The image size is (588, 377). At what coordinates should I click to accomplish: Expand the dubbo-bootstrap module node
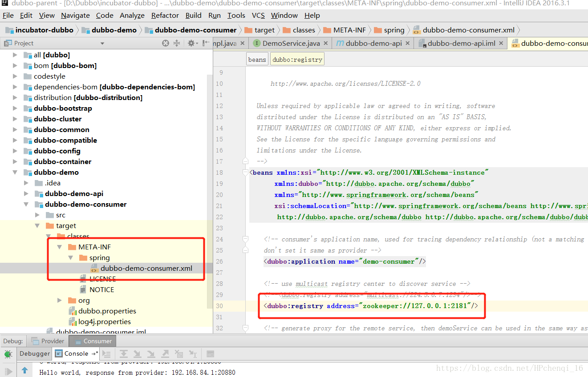pyautogui.click(x=15, y=108)
